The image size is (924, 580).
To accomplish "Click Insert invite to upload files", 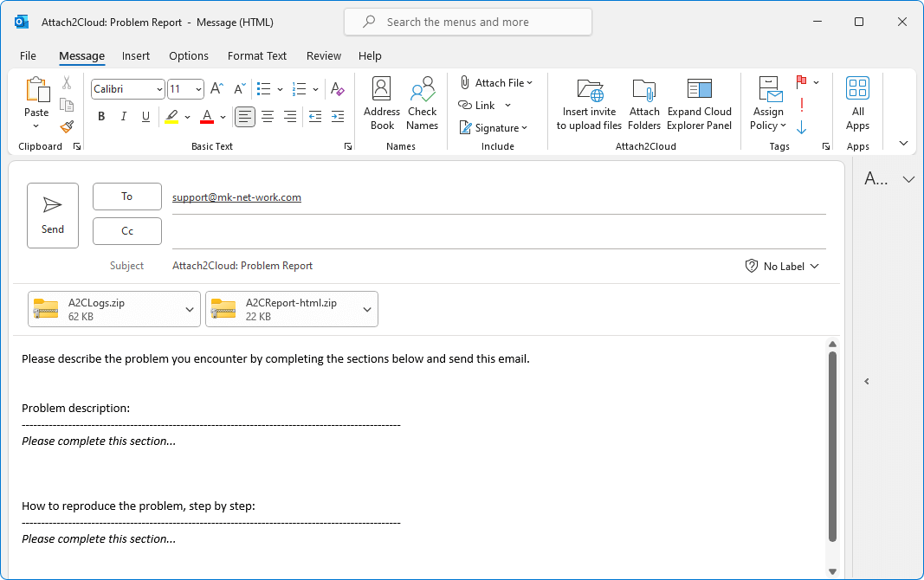I will (589, 104).
